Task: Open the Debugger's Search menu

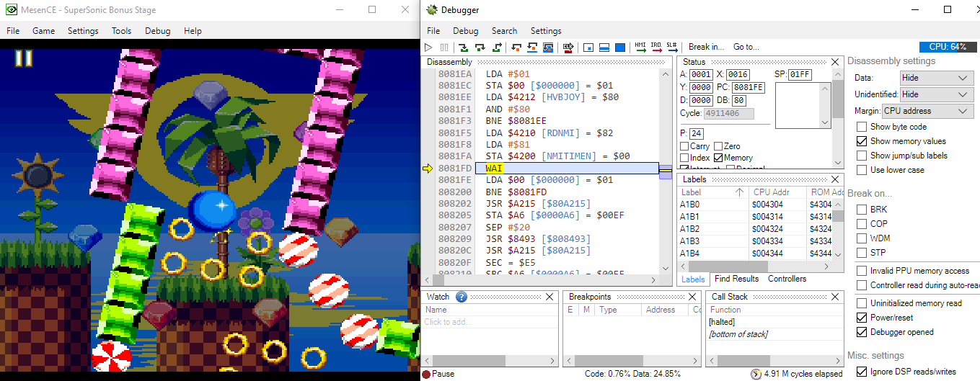Action: pyautogui.click(x=504, y=31)
